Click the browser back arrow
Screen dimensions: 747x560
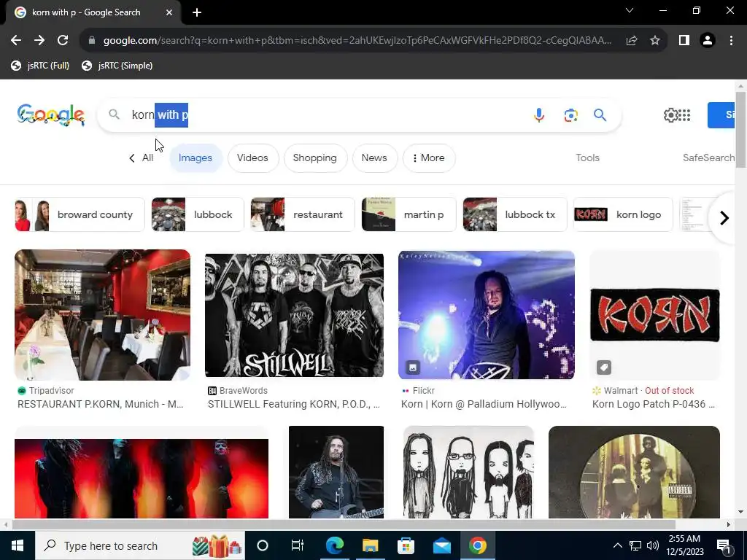click(x=16, y=41)
